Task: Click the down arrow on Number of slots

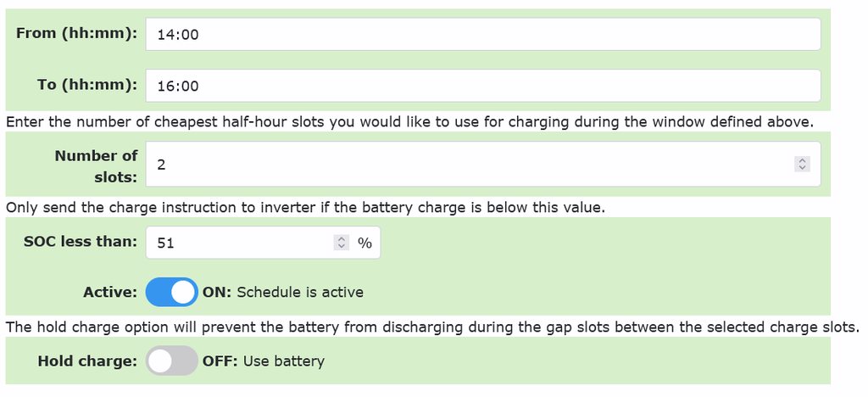Action: click(x=803, y=168)
